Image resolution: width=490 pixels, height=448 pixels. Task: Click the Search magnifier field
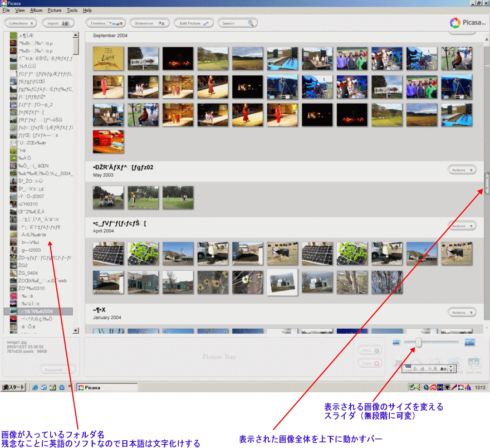tap(238, 23)
